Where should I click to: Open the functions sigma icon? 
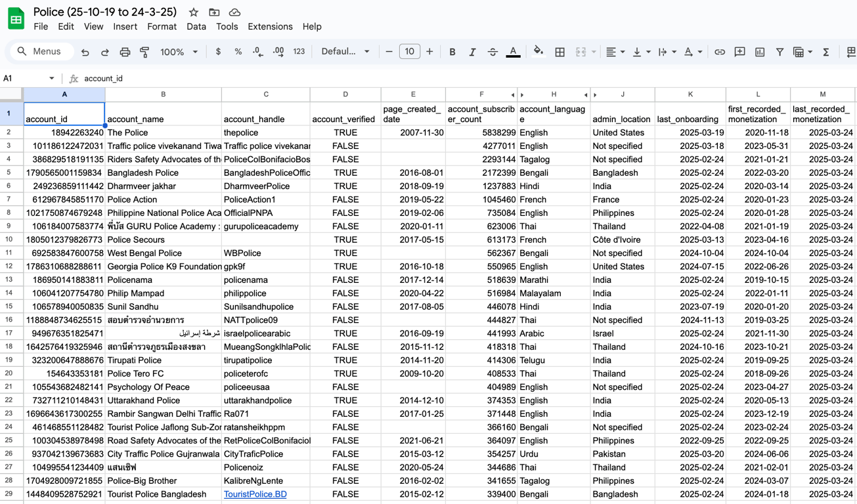(826, 52)
